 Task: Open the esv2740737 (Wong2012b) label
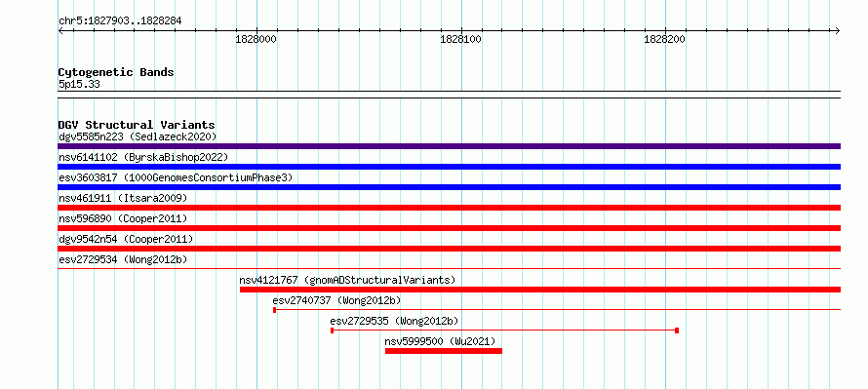[336, 300]
